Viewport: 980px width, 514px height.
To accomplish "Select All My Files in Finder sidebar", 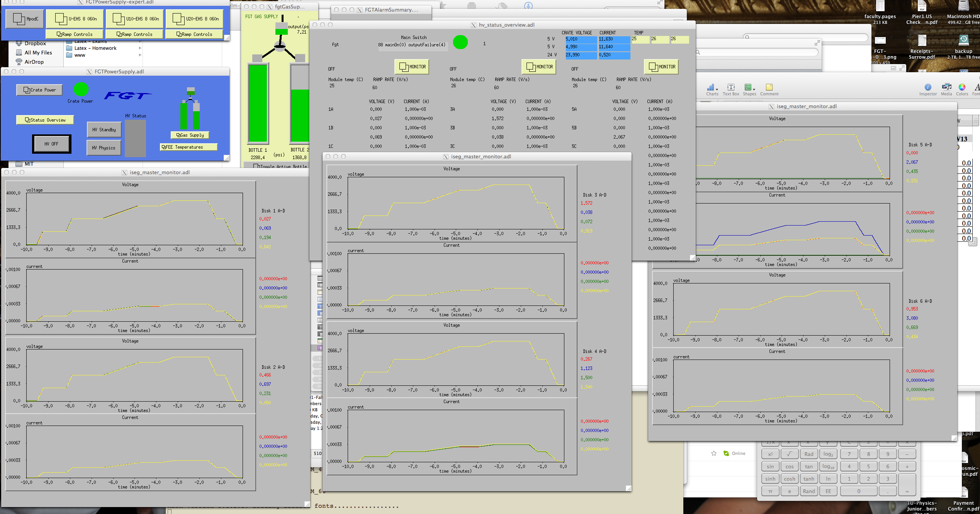I will [38, 53].
